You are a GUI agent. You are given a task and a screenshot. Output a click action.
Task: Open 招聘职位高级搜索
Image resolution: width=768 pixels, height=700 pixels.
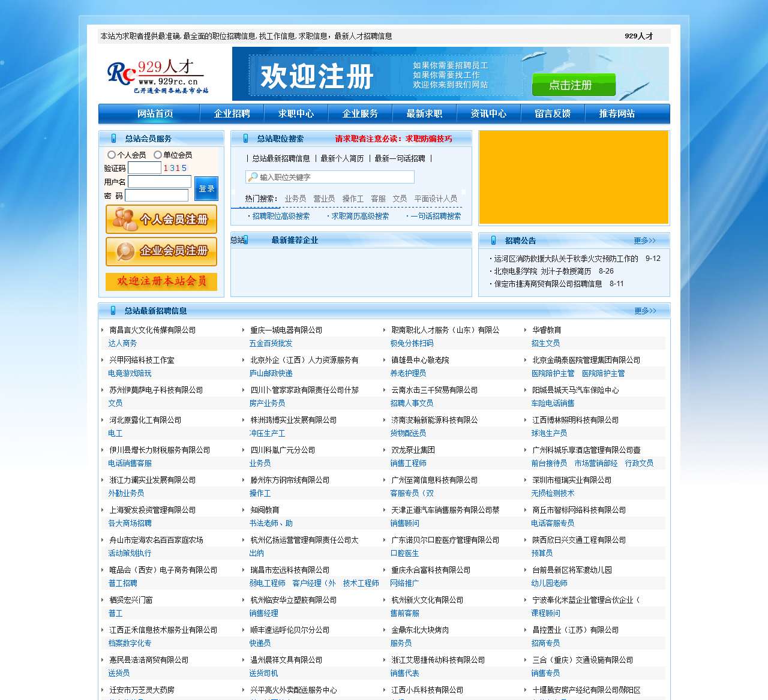point(281,216)
